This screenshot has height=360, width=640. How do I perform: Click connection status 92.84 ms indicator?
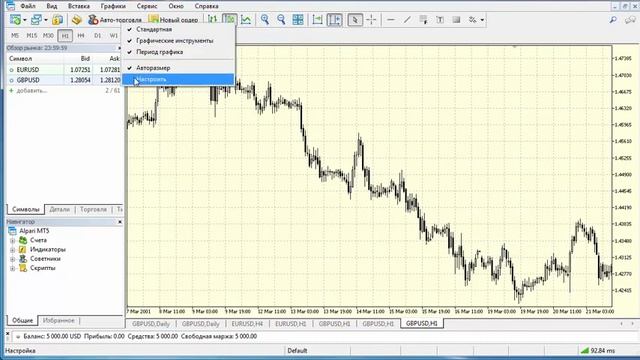[598, 351]
